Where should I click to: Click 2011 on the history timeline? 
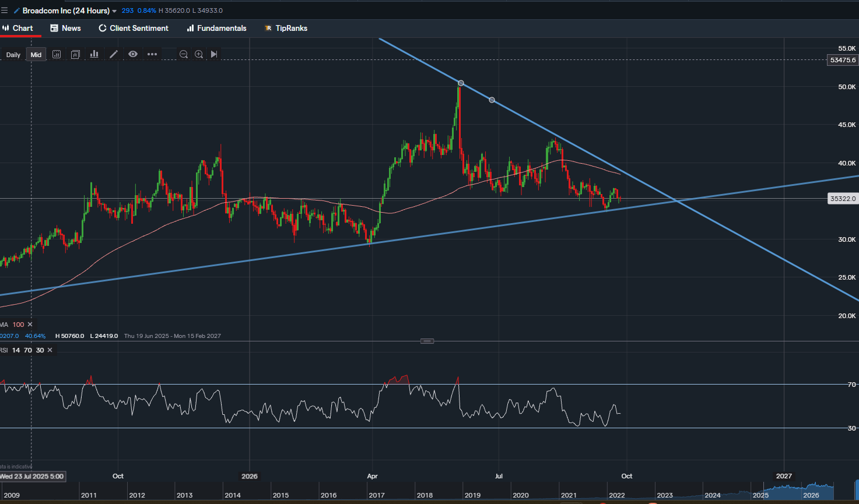pos(89,495)
